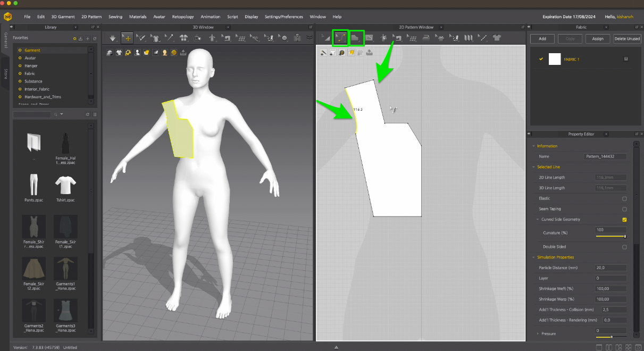This screenshot has height=351, width=644.
Task: Click the plus icon to add a favorite
Action: (x=88, y=38)
